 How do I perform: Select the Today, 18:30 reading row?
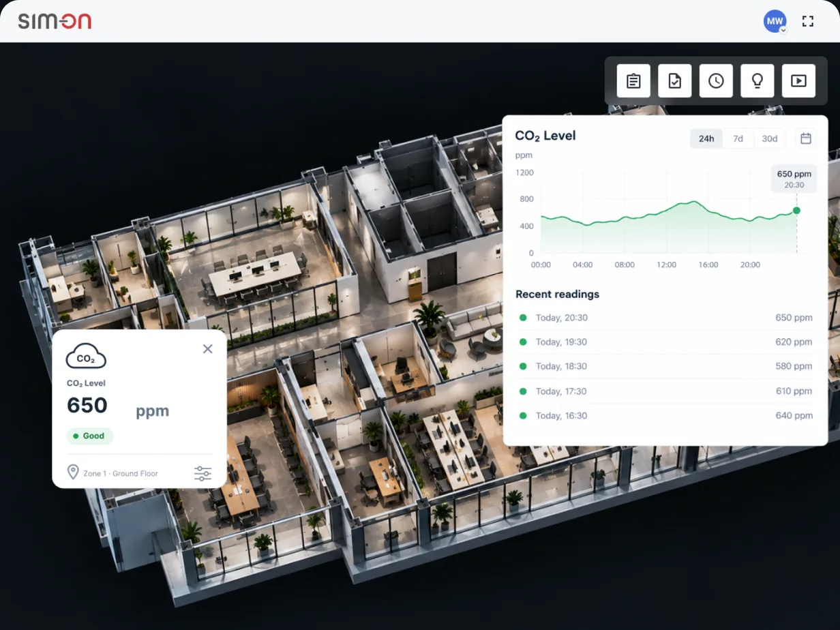665,367
